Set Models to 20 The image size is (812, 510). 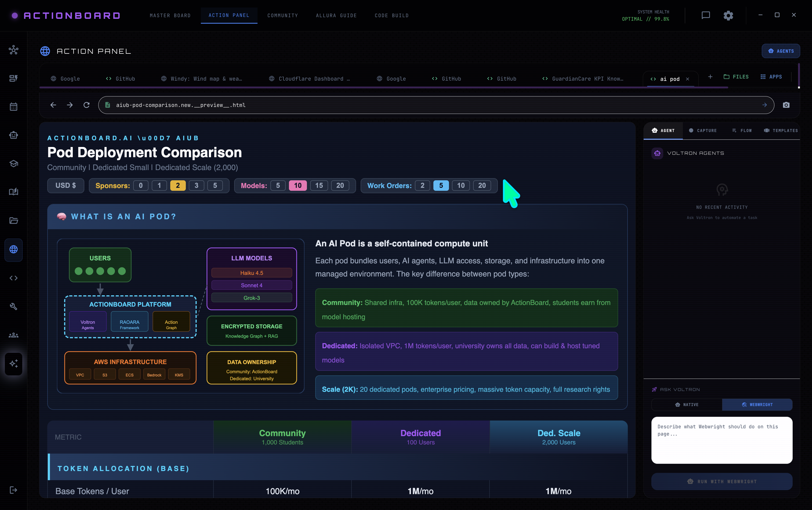pos(340,185)
